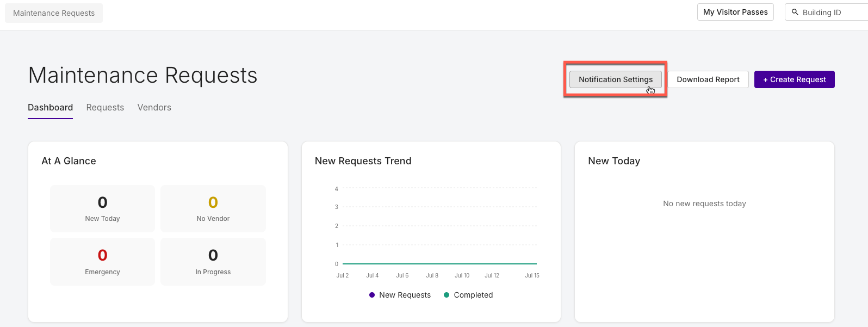Select the Dashboard tab

pyautogui.click(x=50, y=108)
